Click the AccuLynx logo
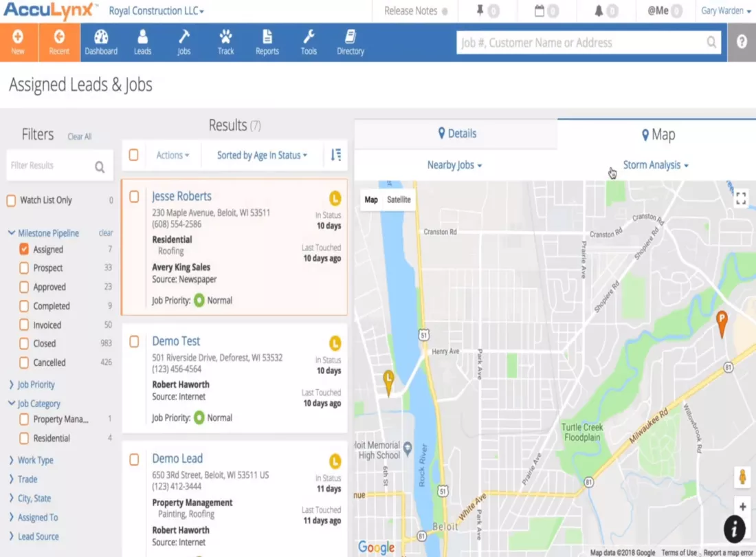Image resolution: width=756 pixels, height=557 pixels. pyautogui.click(x=50, y=10)
